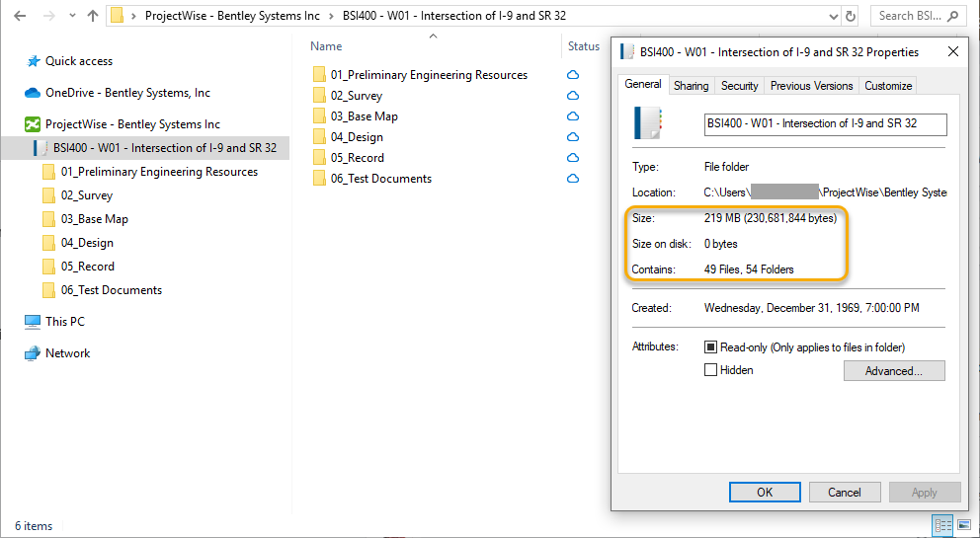Screen dimensions: 980x538
Task: Click the ProjectWise green icon in sidebar
Action: (x=33, y=124)
